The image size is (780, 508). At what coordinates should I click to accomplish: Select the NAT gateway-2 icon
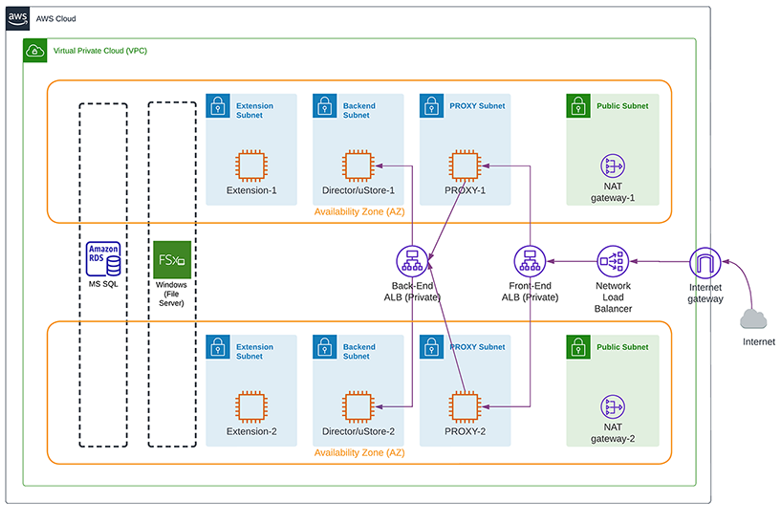[x=613, y=407]
